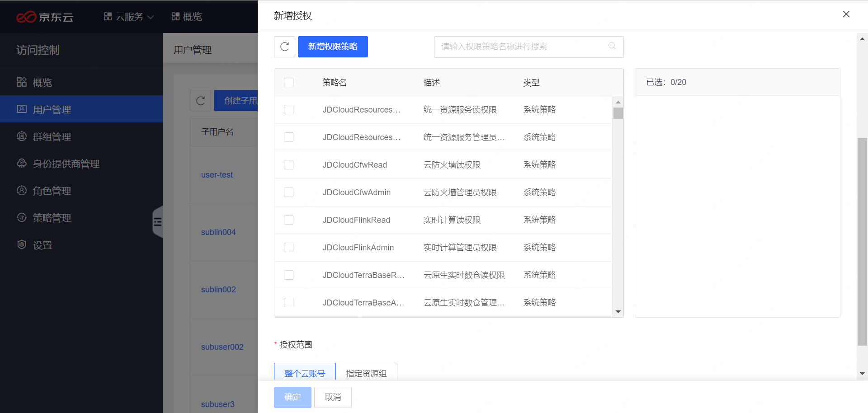This screenshot has height=413, width=868.
Task: Click the 已选: 0/20 counter
Action: [666, 82]
